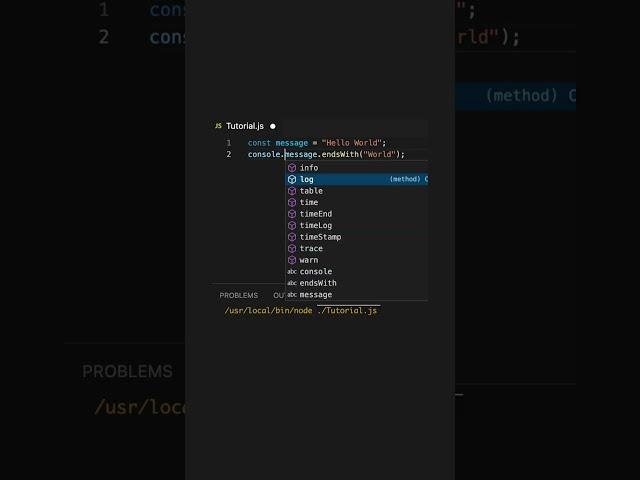Choose the message word suggestion
This screenshot has height=480, width=640.
[356, 294]
